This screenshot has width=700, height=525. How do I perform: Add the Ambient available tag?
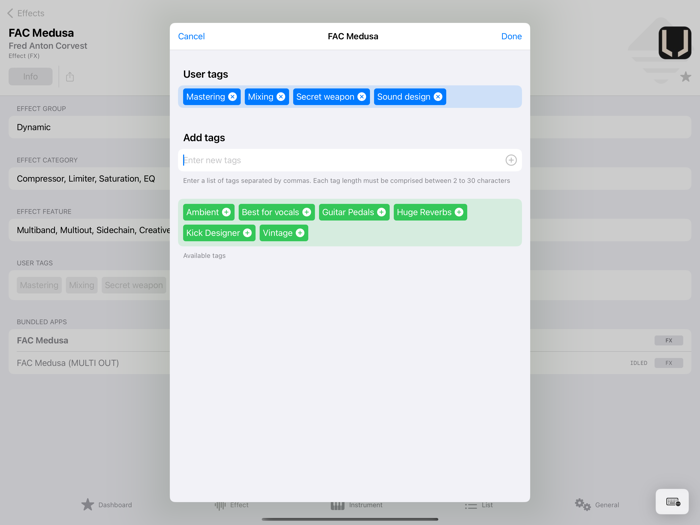pos(226,212)
